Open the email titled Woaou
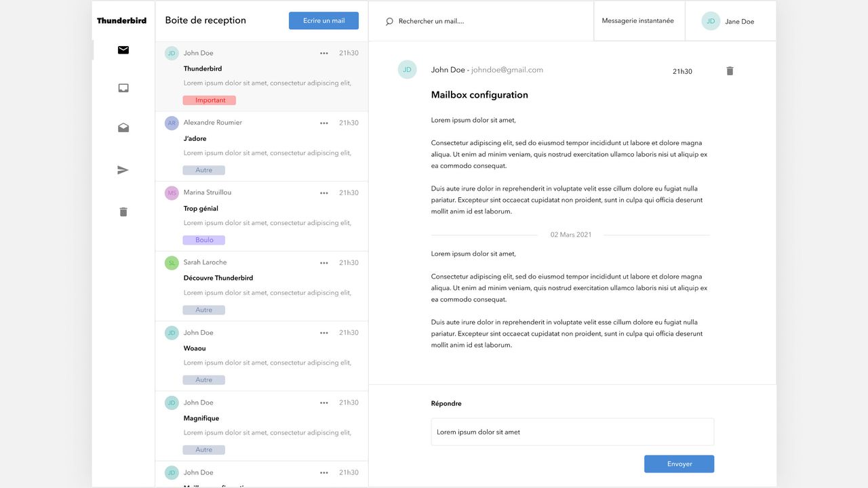 click(x=262, y=356)
